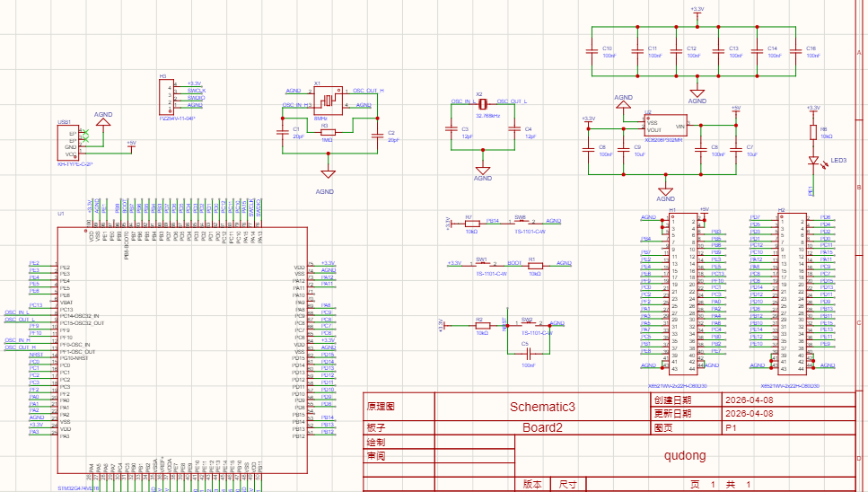This screenshot has height=492, width=868.
Task: Click the Schematic3 title block field
Action: click(541, 407)
